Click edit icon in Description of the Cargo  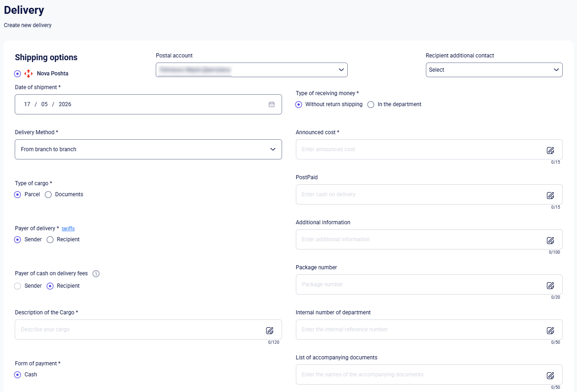[270, 330]
